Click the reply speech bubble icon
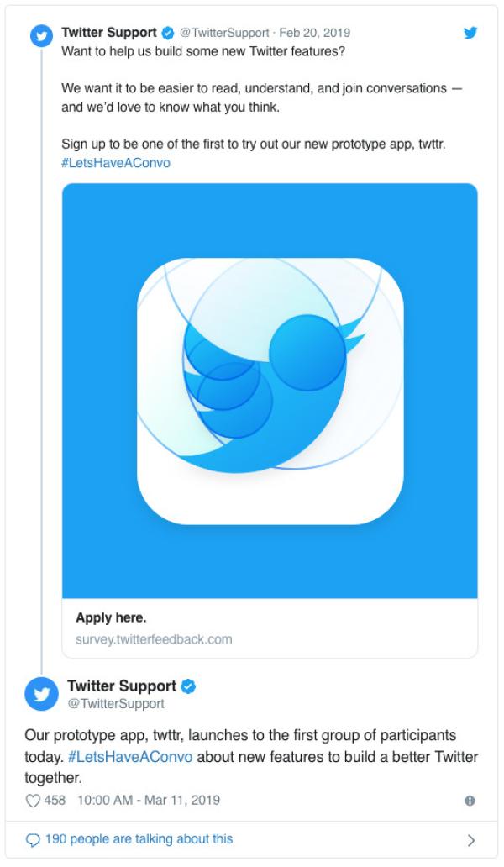Screen dimensions: 504x867 (x=34, y=838)
